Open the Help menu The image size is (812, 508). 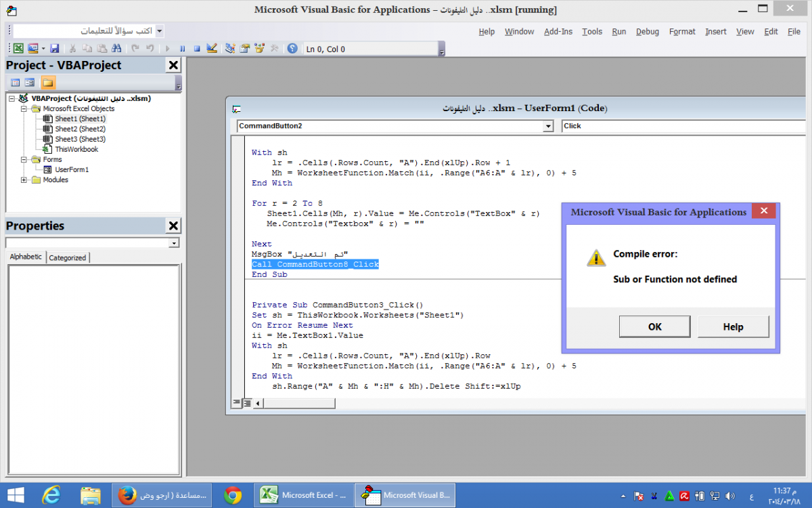tap(487, 31)
